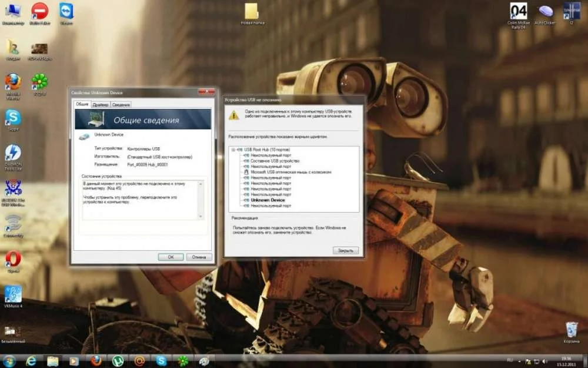Click OK in the Unknown Device properties
The image size is (588, 368).
pyautogui.click(x=171, y=257)
